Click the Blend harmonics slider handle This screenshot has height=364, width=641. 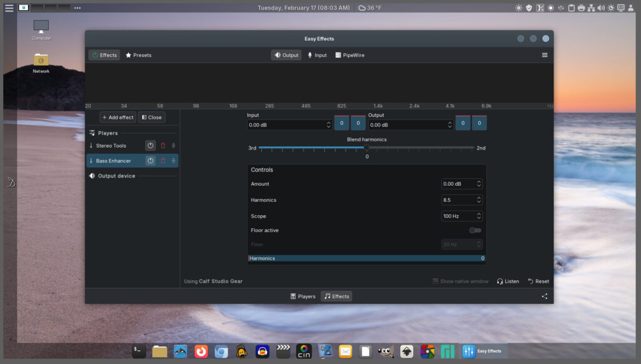point(366,148)
